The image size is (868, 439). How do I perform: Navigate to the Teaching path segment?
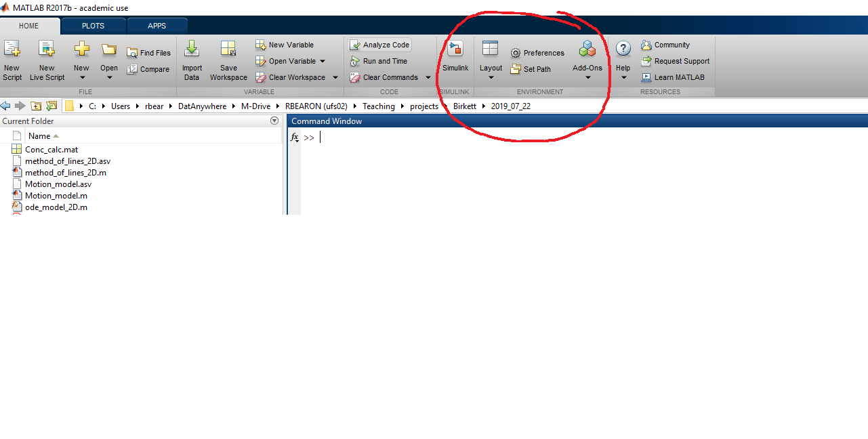[x=379, y=106]
